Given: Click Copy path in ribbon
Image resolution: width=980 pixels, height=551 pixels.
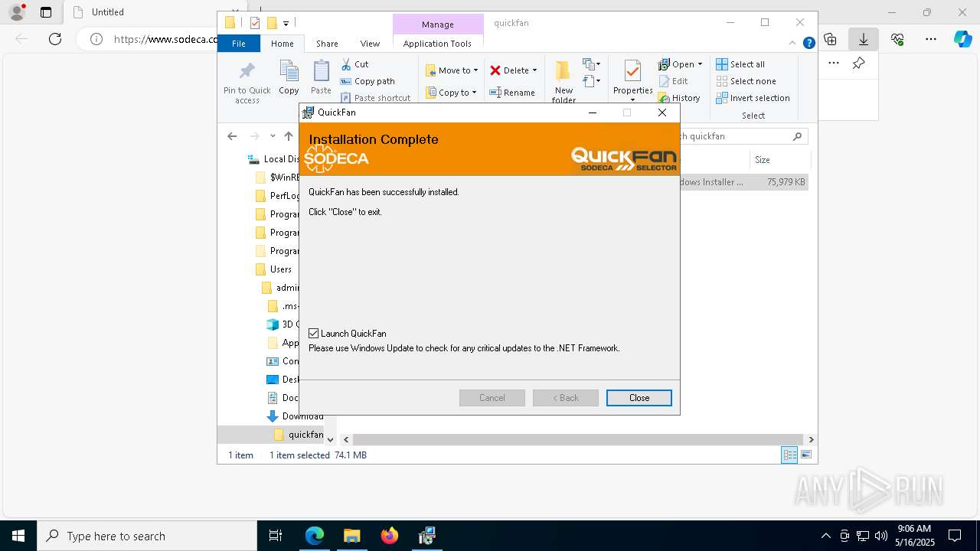Looking at the screenshot, I should pos(367,81).
